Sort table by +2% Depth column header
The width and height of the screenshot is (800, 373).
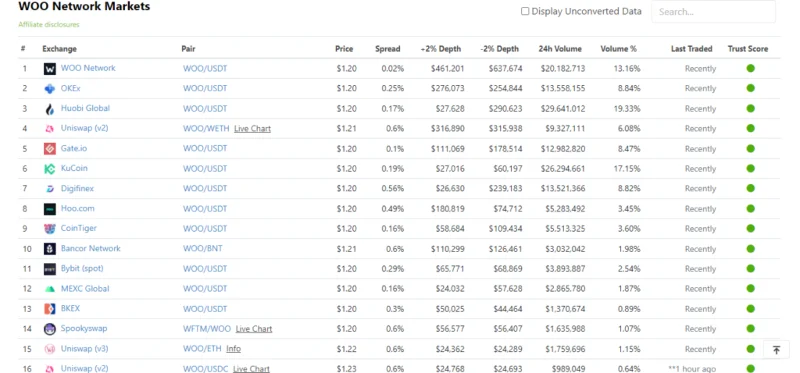pos(441,49)
